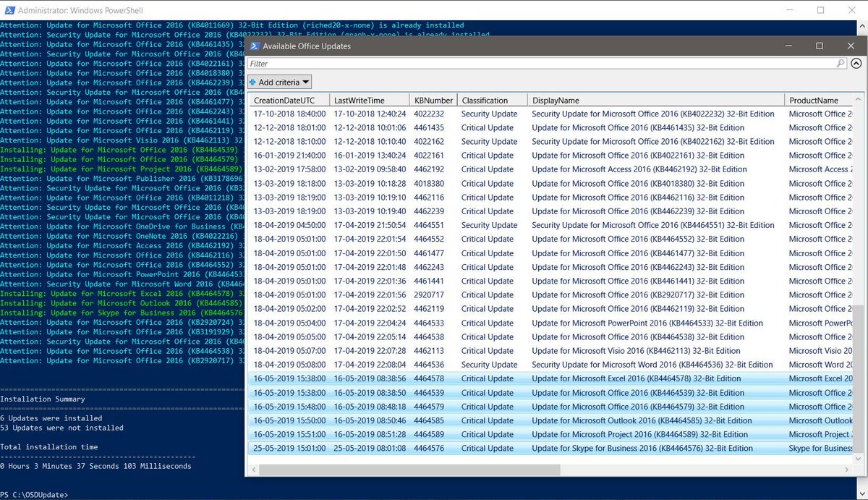Click the PowerShell icon in Available Office Updates title bar
Image resolution: width=868 pixels, height=500 pixels.
point(255,46)
